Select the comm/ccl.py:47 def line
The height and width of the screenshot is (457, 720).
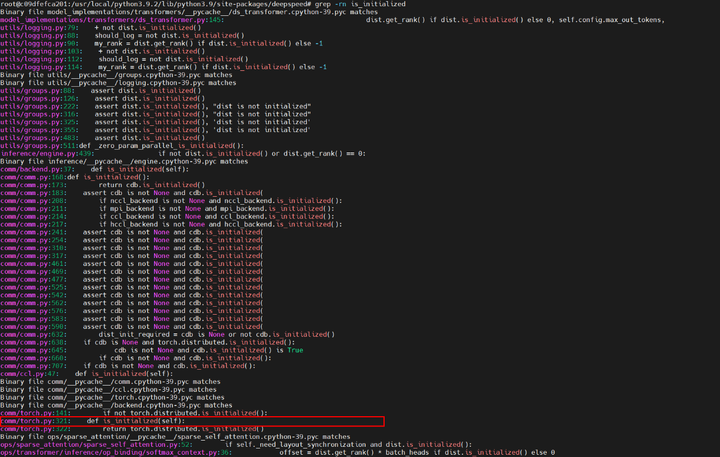pos(87,373)
